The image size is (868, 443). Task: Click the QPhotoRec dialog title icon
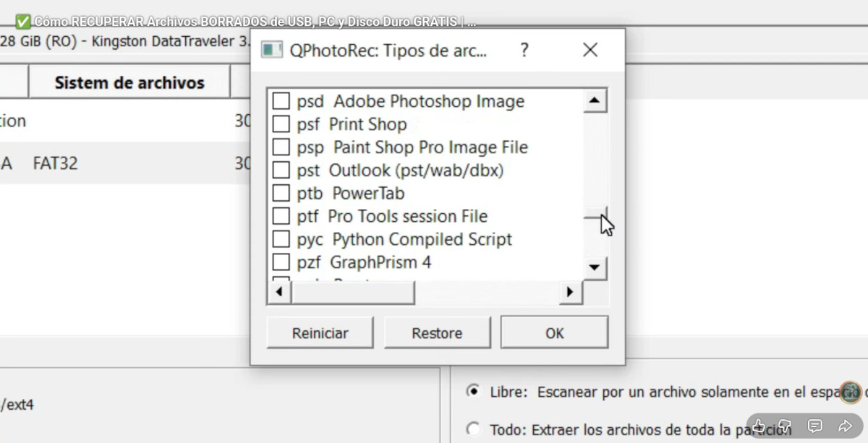coord(271,50)
